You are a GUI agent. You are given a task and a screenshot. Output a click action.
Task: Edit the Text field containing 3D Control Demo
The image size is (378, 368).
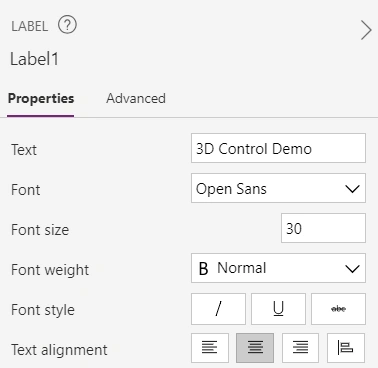coord(278,148)
